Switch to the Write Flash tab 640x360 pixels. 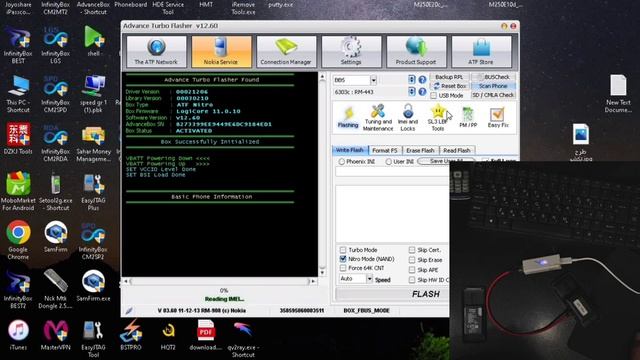(x=350, y=150)
